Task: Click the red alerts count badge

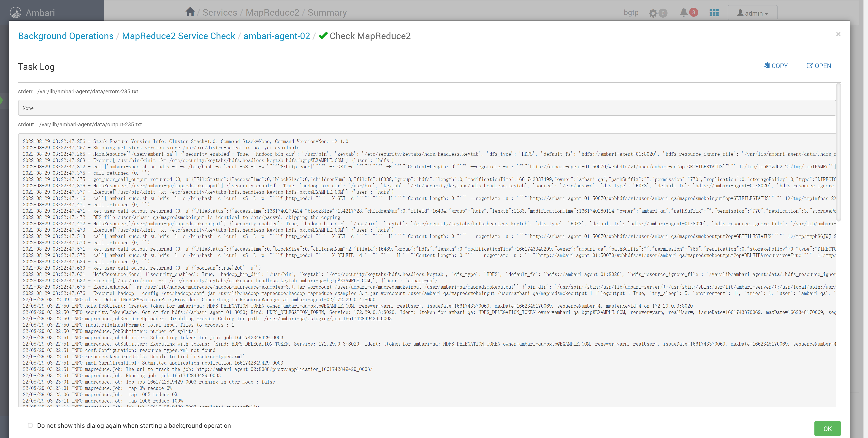Action: click(x=693, y=12)
